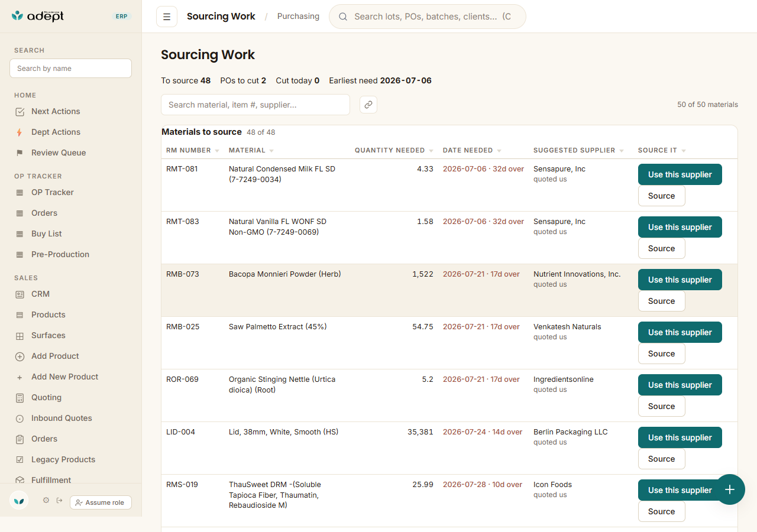Click the leaf avatar icon at sidebar bottom
Image resolution: width=757 pixels, height=532 pixels.
[x=19, y=501]
